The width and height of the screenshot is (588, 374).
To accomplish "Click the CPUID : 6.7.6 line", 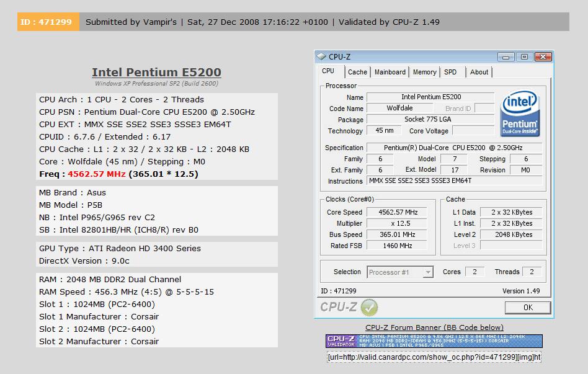I will pos(105,136).
